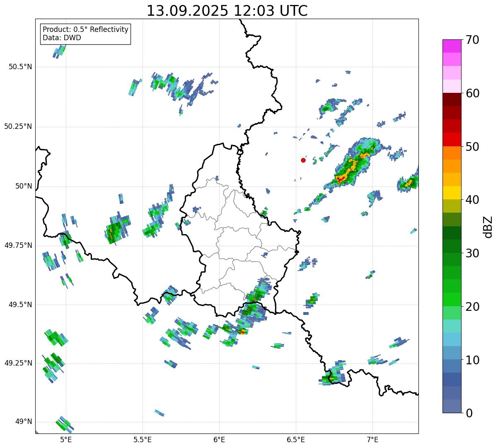This screenshot has height=448, width=498.
Task: Click the red station marker dot
Action: [303, 160]
